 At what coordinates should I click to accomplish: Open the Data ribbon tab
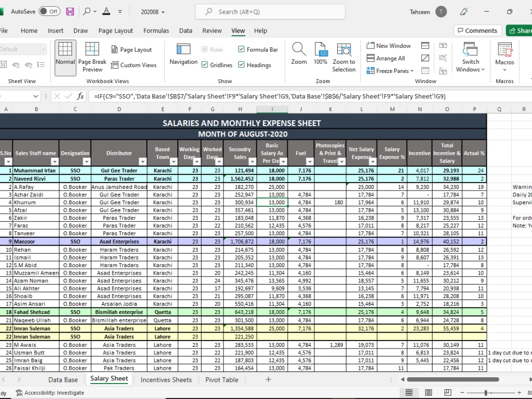click(x=186, y=30)
